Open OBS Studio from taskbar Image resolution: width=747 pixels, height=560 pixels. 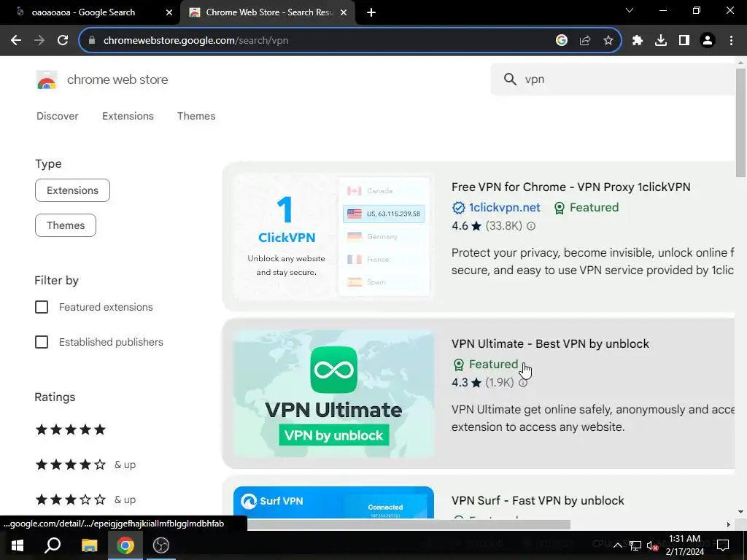click(x=161, y=545)
